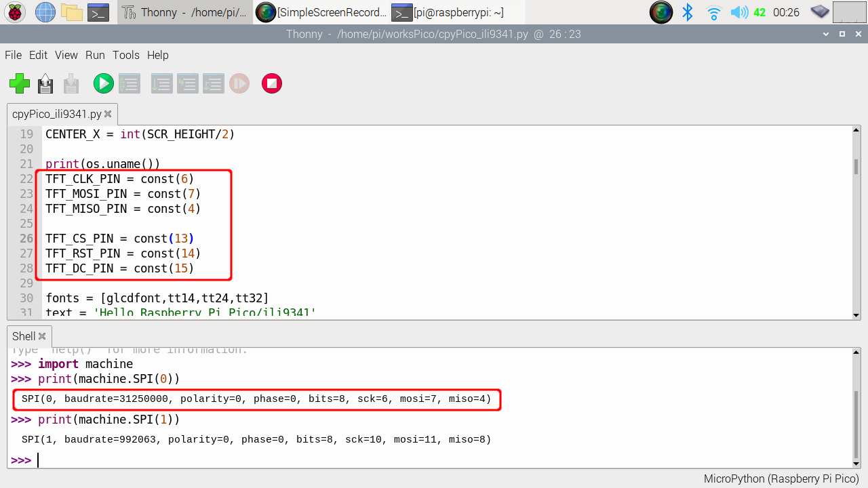Create a new file in Thonny
Viewport: 868px width, 488px height.
pos(19,83)
